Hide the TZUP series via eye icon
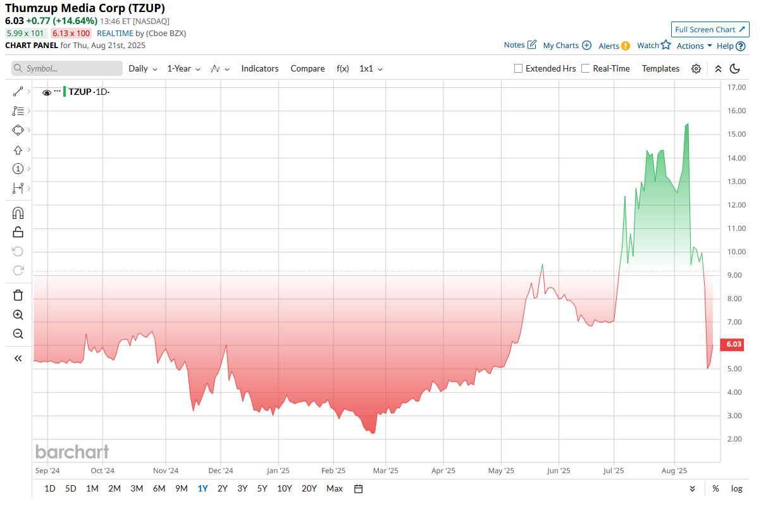Image resolution: width=761 pixels, height=532 pixels. tap(47, 92)
